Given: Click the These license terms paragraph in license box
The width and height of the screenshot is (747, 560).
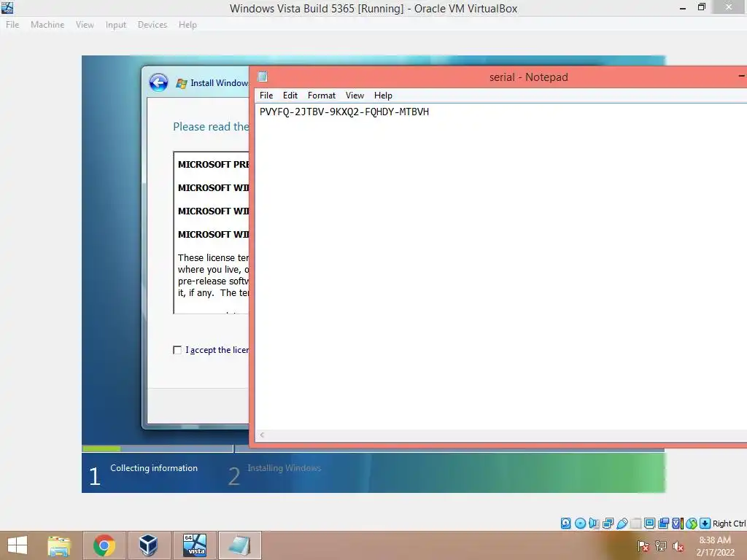Looking at the screenshot, I should tap(213, 275).
